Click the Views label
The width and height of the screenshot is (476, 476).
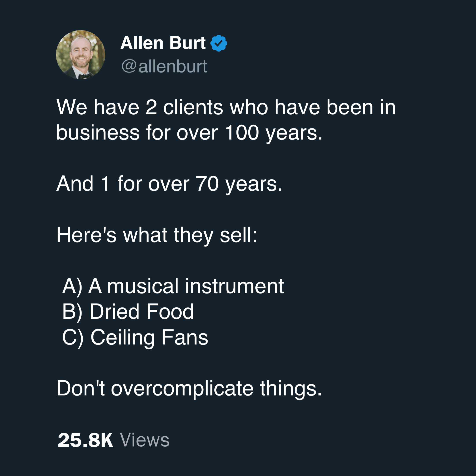coord(145,440)
